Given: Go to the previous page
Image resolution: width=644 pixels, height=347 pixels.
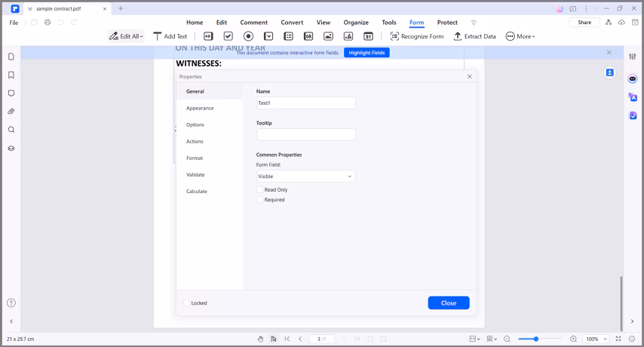Looking at the screenshot, I should pos(300,339).
